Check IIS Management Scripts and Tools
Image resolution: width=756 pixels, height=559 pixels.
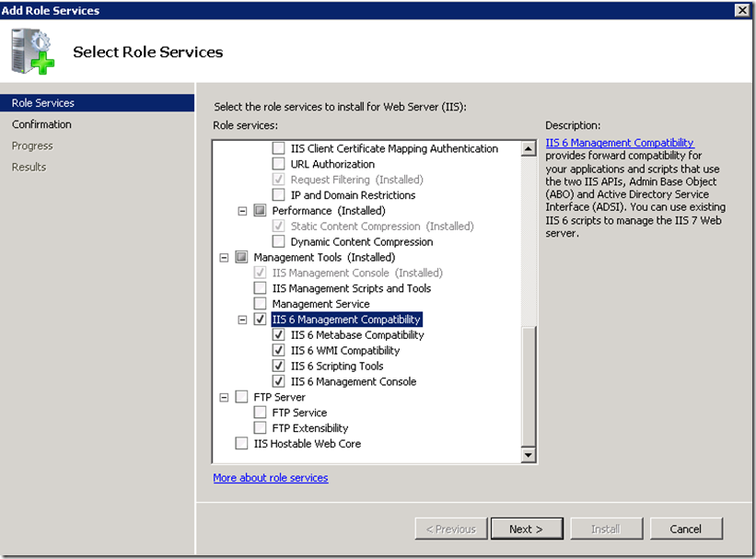click(x=260, y=288)
